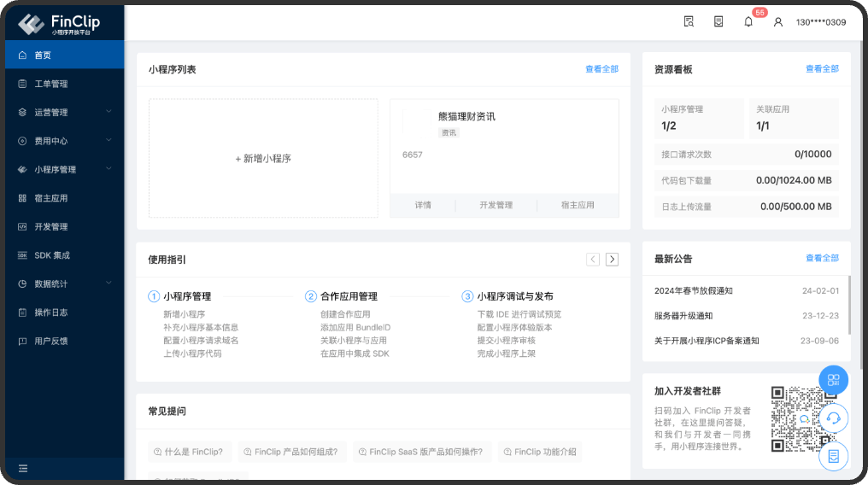The width and height of the screenshot is (868, 485).
Task: Expand the 数据统计 sidebar menu
Action: coord(62,283)
